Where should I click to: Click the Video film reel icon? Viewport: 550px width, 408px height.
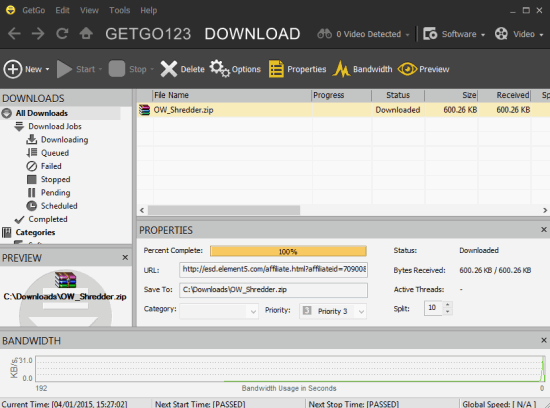(x=501, y=34)
